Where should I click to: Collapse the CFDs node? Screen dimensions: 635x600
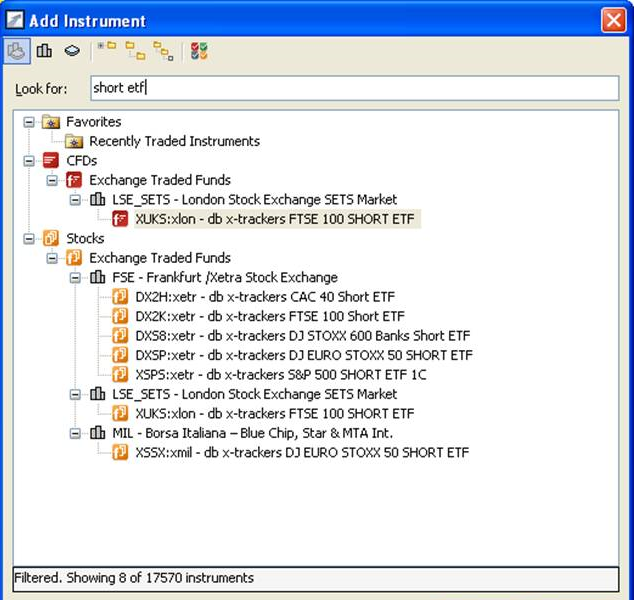tap(29, 161)
